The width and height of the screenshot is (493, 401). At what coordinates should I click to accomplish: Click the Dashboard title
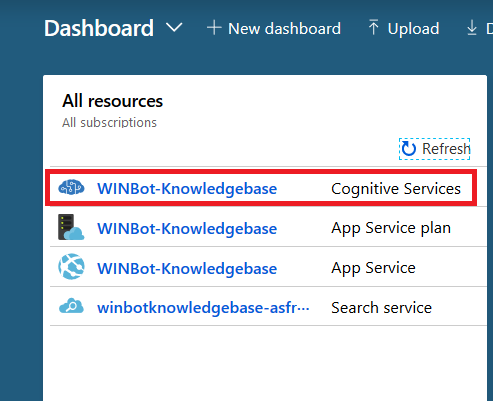coord(99,28)
